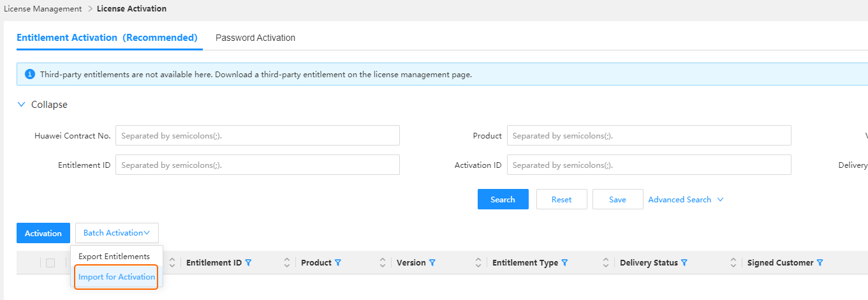Filter the Entitlement ID column
This screenshot has width=868, height=300.
(248, 263)
